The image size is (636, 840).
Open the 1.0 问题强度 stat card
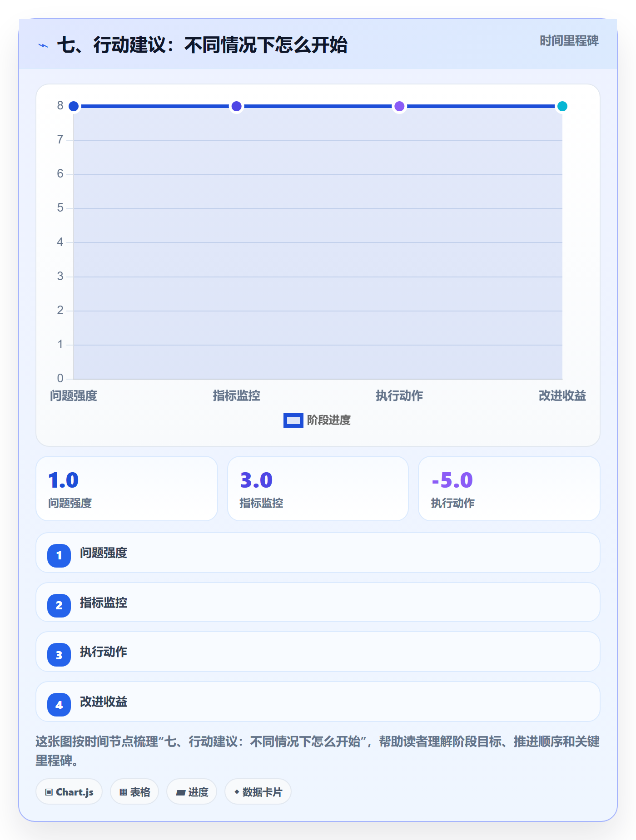[127, 489]
